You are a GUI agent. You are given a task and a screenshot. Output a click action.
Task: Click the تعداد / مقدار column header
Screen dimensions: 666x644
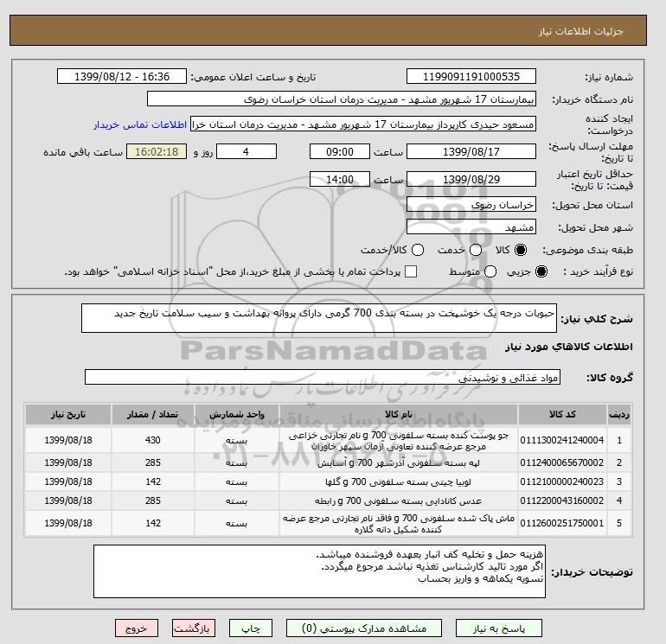tap(152, 414)
